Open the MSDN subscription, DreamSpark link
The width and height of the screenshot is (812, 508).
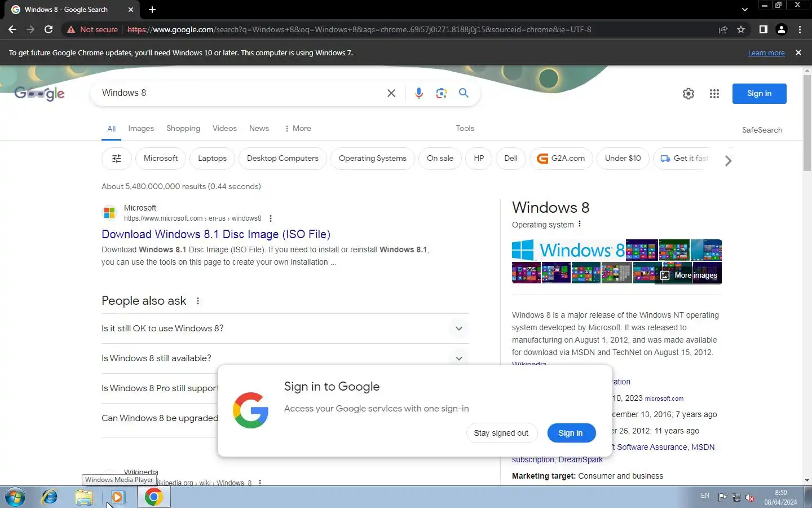pos(557,459)
